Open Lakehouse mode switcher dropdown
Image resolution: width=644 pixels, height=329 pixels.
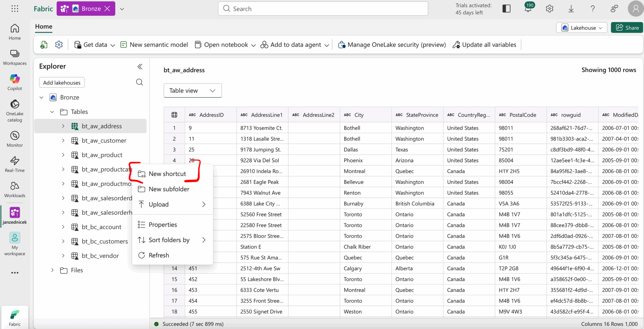point(582,28)
